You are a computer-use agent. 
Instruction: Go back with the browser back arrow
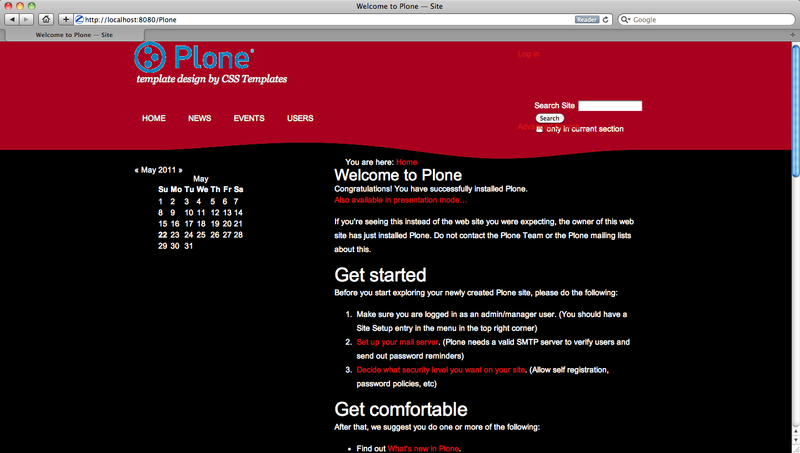[12, 19]
